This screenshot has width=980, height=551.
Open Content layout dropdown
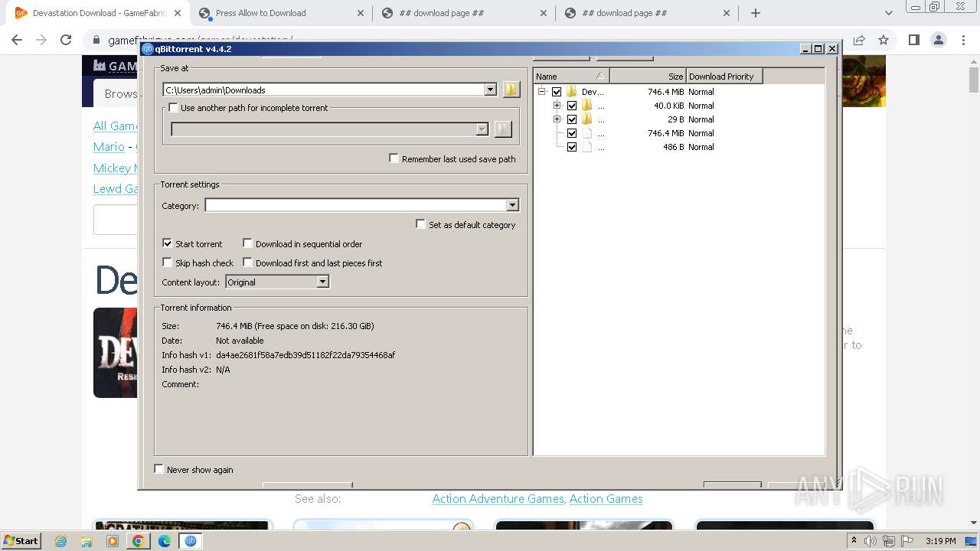(x=323, y=282)
